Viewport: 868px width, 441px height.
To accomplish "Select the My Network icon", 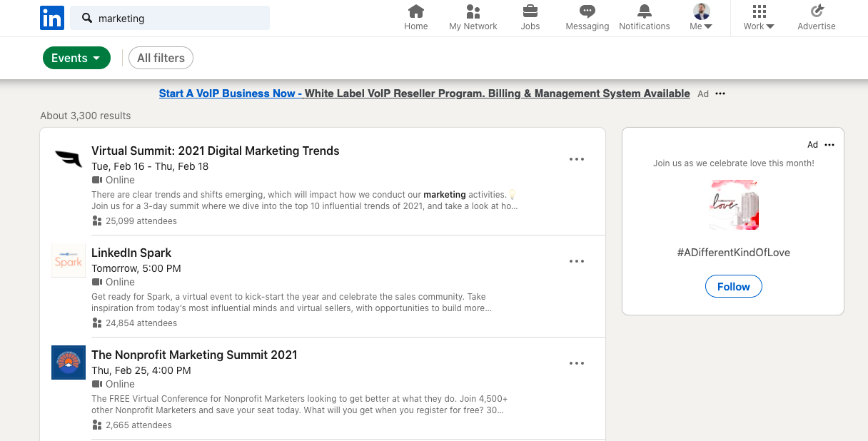I will 473,11.
